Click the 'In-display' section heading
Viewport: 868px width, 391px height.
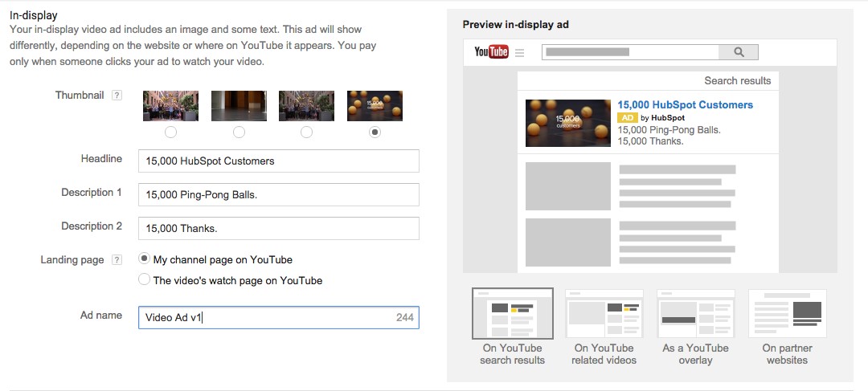(33, 15)
